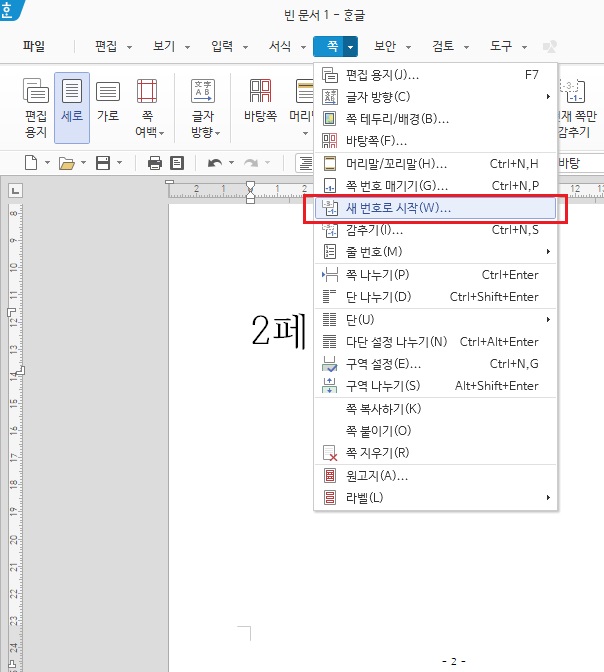Open file folder icon
604x672 pixels.
[x=67, y=163]
